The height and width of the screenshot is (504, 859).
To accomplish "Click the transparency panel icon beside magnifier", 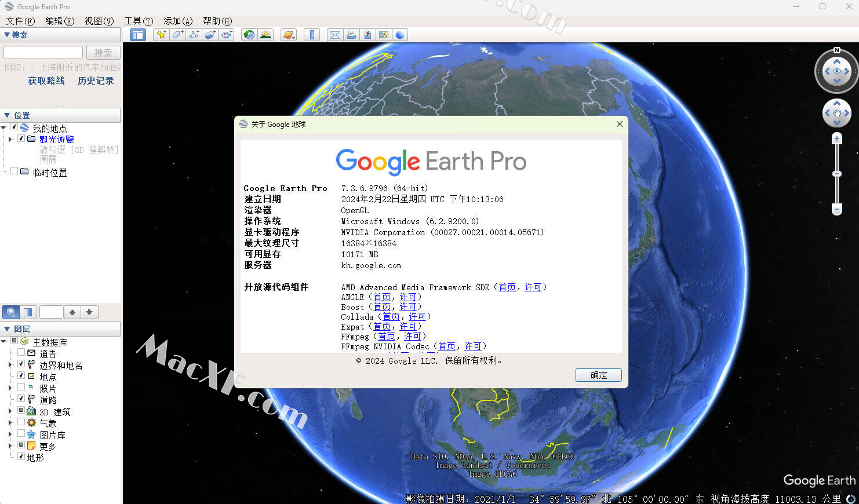I will (28, 312).
